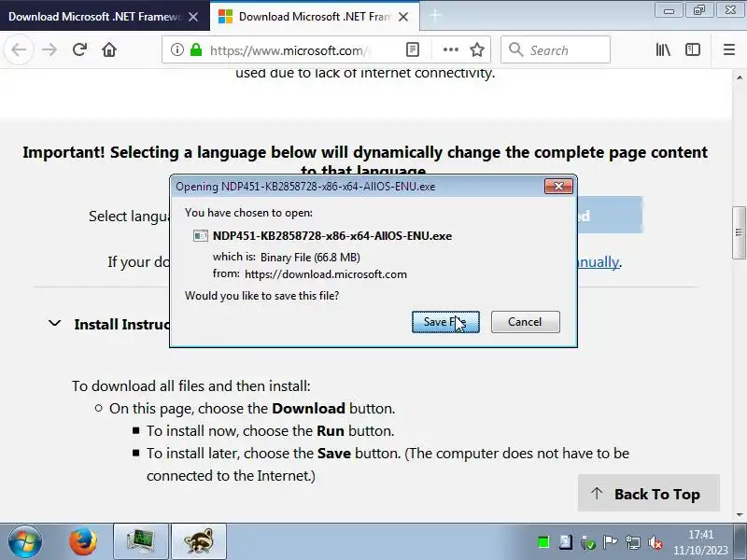Screen dimensions: 747x560
Task: Go to the Firefox home page
Action: click(x=109, y=49)
